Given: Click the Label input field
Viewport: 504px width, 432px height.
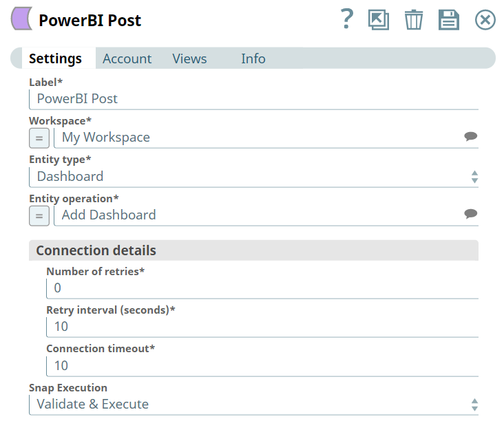Looking at the screenshot, I should 253,99.
